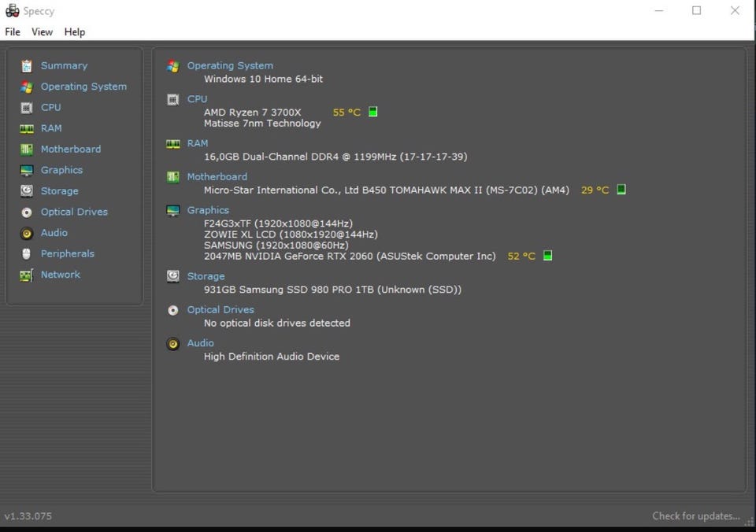Click 'High Definition Audio Device' text
The width and height of the screenshot is (756, 532).
(x=272, y=357)
